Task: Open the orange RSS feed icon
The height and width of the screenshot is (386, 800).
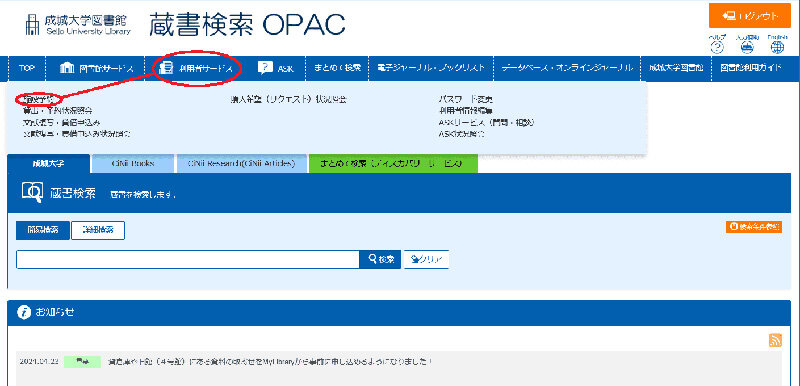Action: (775, 341)
